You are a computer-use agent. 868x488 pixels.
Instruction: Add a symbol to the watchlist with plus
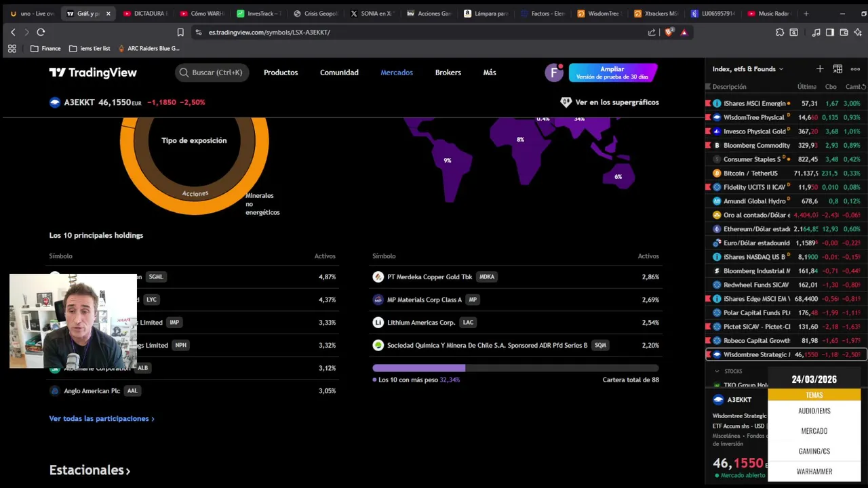pos(820,68)
